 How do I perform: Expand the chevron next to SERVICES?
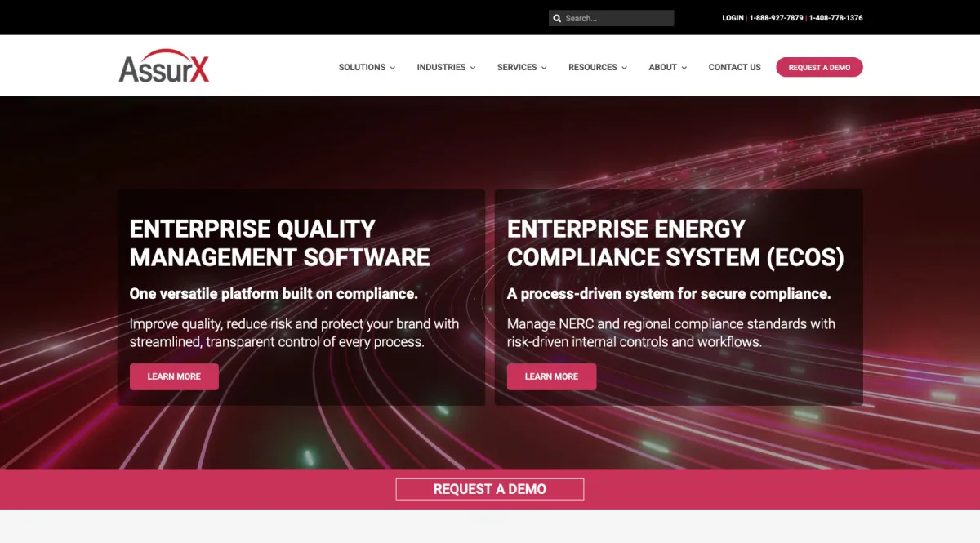[544, 68]
